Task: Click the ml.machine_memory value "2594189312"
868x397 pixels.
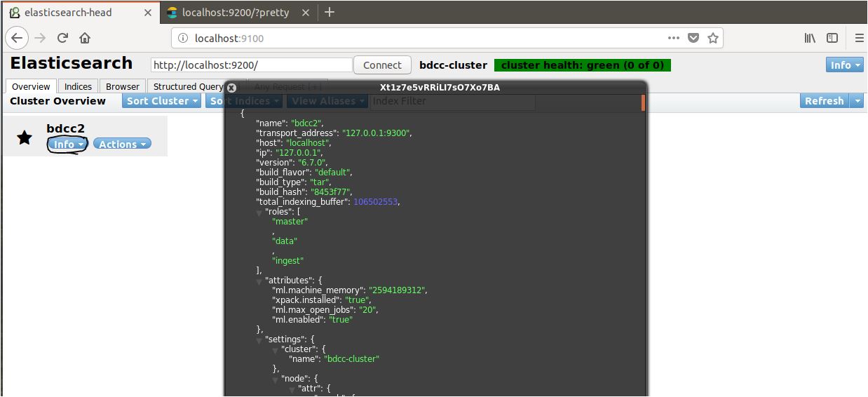Action: (x=398, y=290)
